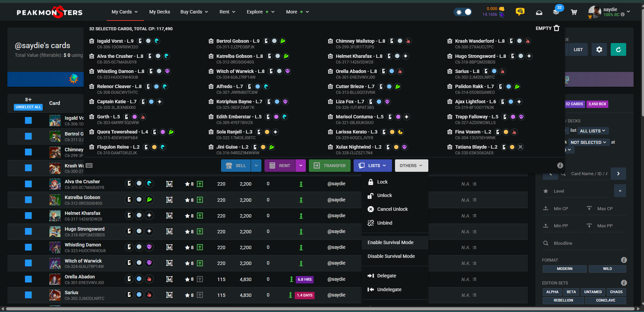Click details list icon in Helmet Kharafax row
644x312 pixels.
click(x=474, y=216)
